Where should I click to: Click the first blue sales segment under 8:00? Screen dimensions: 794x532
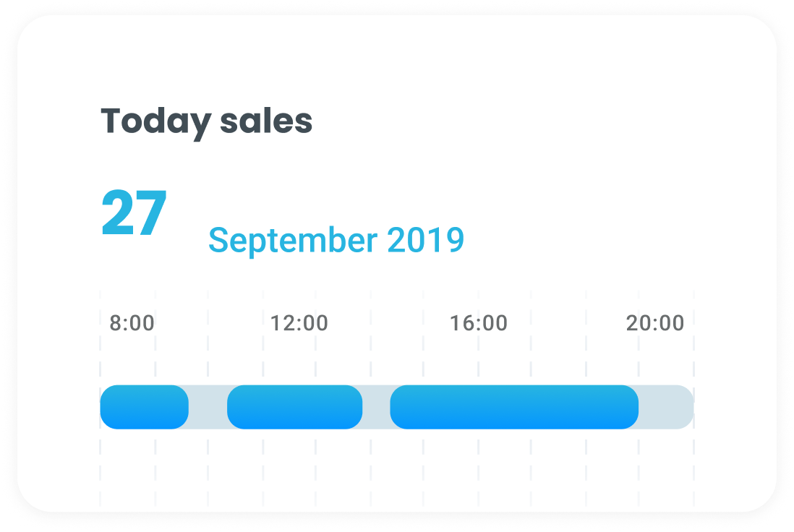[144, 407]
